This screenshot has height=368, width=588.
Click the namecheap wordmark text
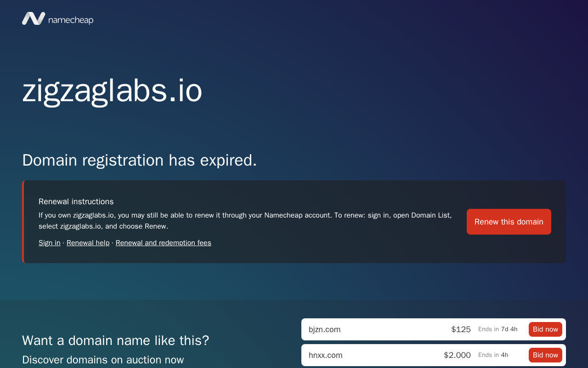71,20
